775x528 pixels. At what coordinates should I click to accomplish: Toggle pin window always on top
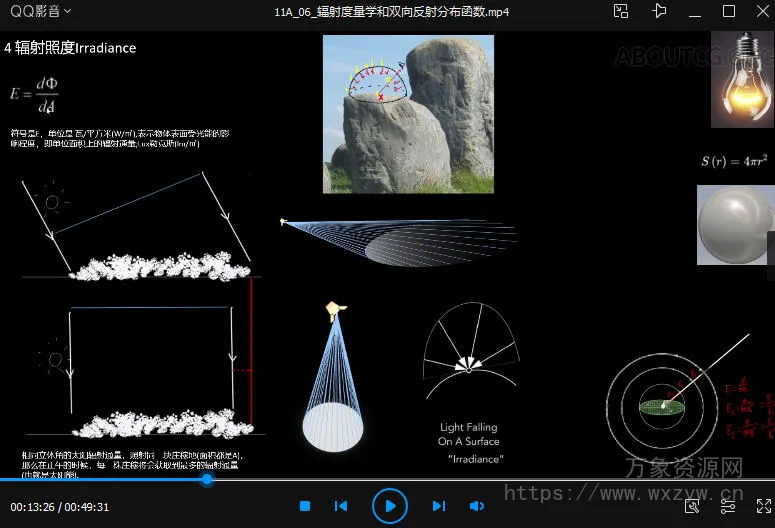click(658, 12)
